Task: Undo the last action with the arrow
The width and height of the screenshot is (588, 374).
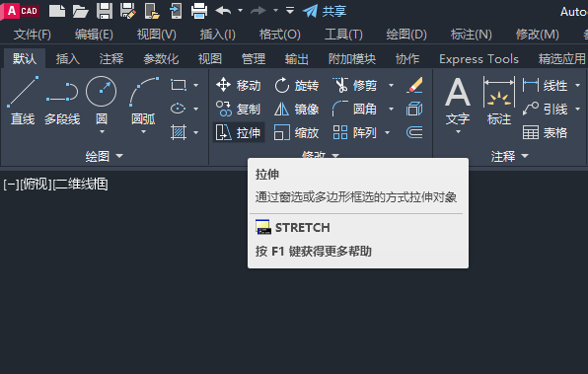Action: pos(223,11)
